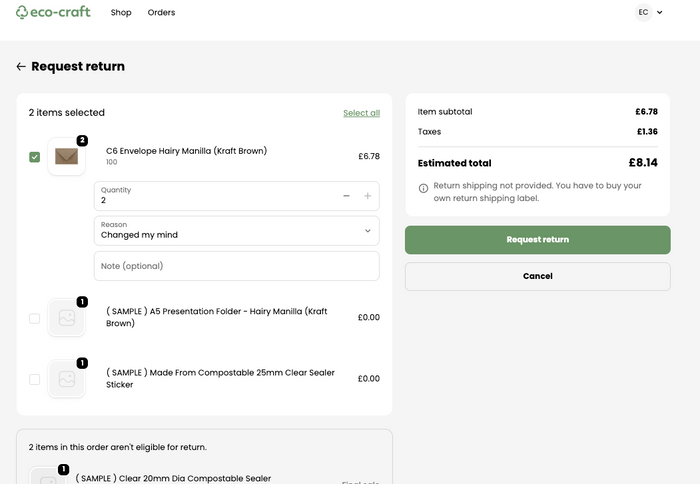700x484 pixels.
Task: Check the Compostable 25mm Sealer Sticker checkbox
Action: 35,379
